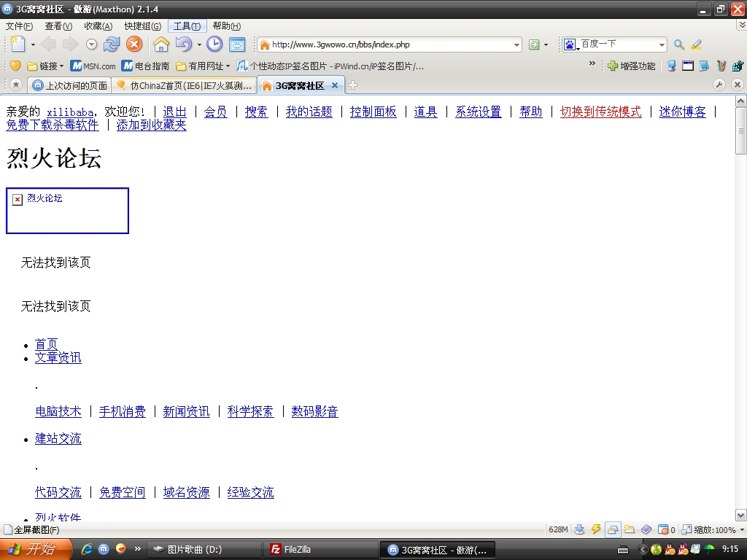Open the 查看 menu
Screen dimensions: 747x560
point(58,26)
